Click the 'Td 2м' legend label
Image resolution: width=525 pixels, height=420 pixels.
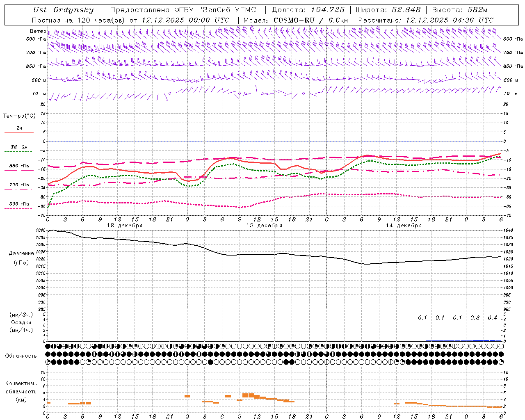(19, 147)
